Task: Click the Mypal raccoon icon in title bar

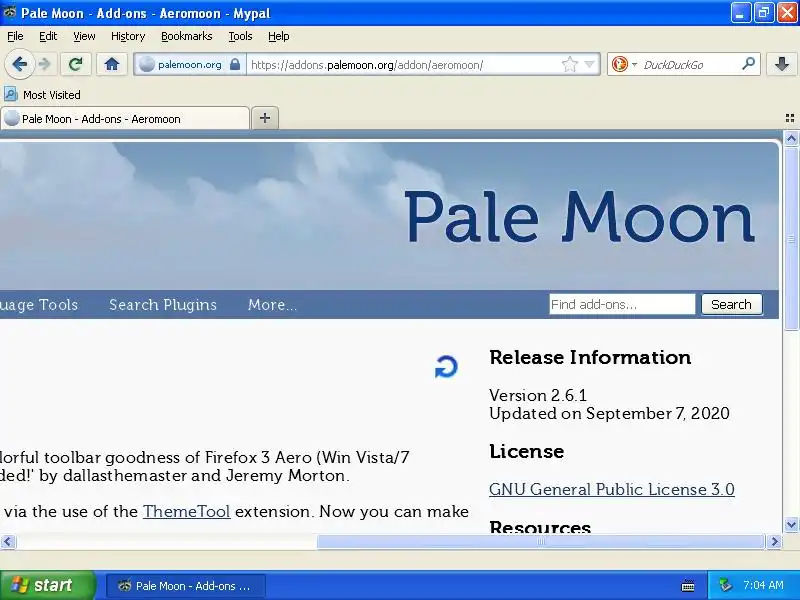Action: click(x=9, y=12)
